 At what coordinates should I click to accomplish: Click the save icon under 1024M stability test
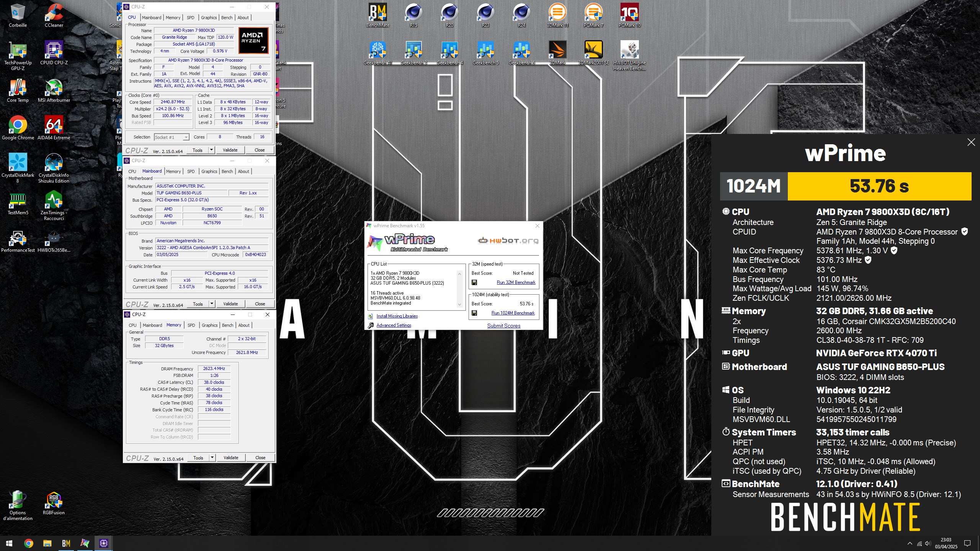pos(474,313)
